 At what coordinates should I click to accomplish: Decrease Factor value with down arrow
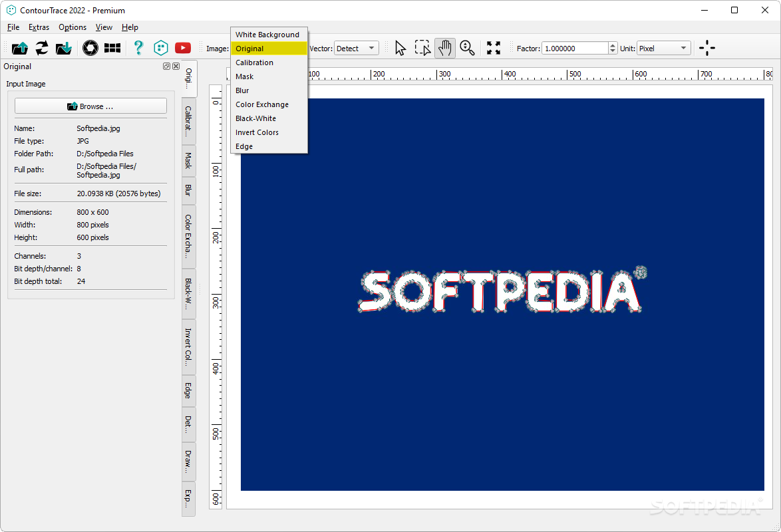click(x=613, y=52)
